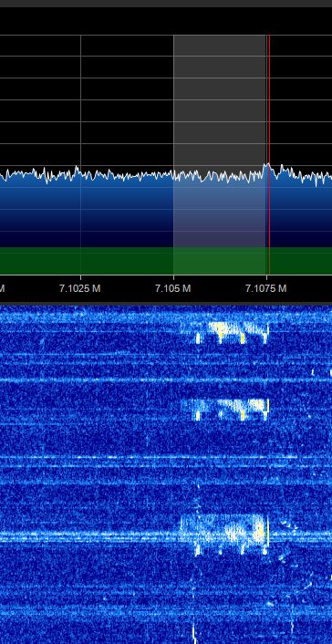Select the 7.1075 M frequency label

(265, 288)
